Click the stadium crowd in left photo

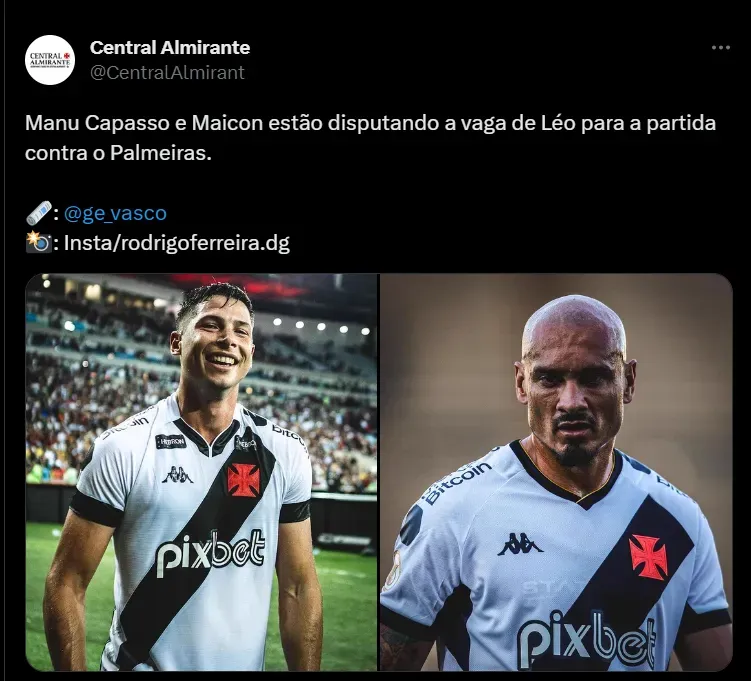tap(96, 407)
